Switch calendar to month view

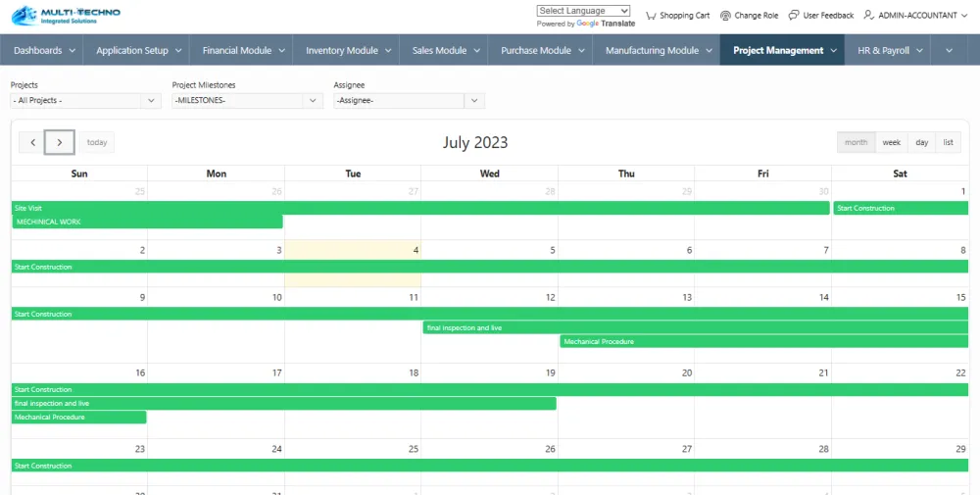point(856,142)
